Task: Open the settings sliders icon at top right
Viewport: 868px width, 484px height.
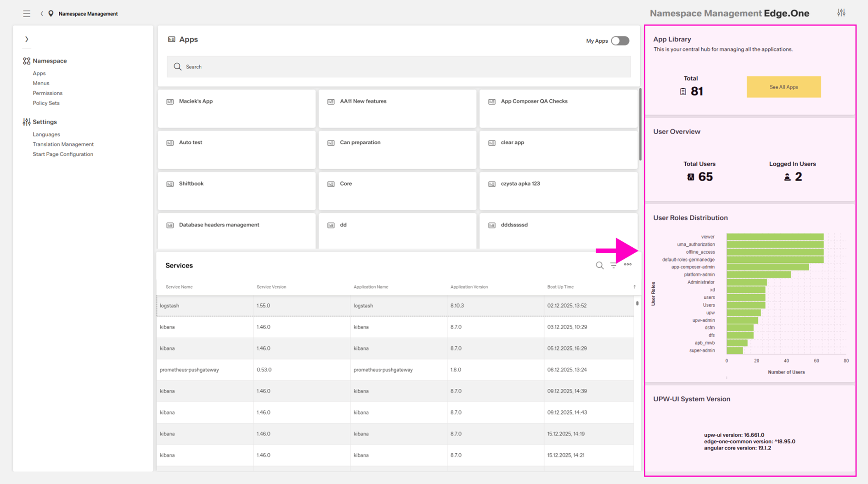Action: pyautogui.click(x=841, y=13)
